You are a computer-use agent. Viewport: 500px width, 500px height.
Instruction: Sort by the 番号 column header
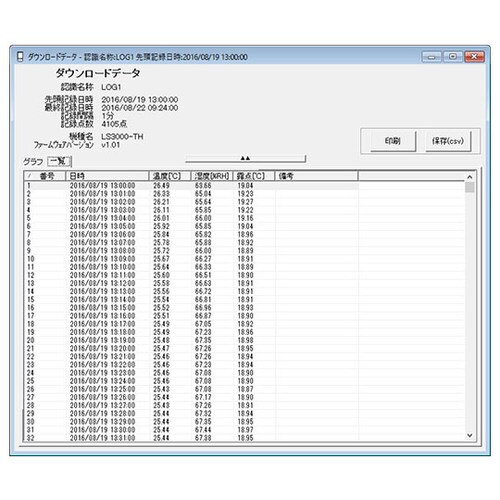[44, 176]
